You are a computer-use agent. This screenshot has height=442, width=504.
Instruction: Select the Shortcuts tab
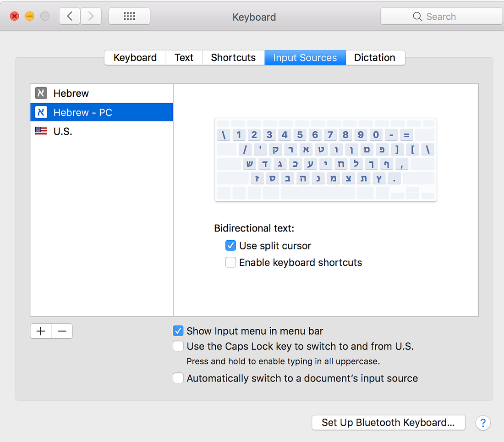(233, 57)
